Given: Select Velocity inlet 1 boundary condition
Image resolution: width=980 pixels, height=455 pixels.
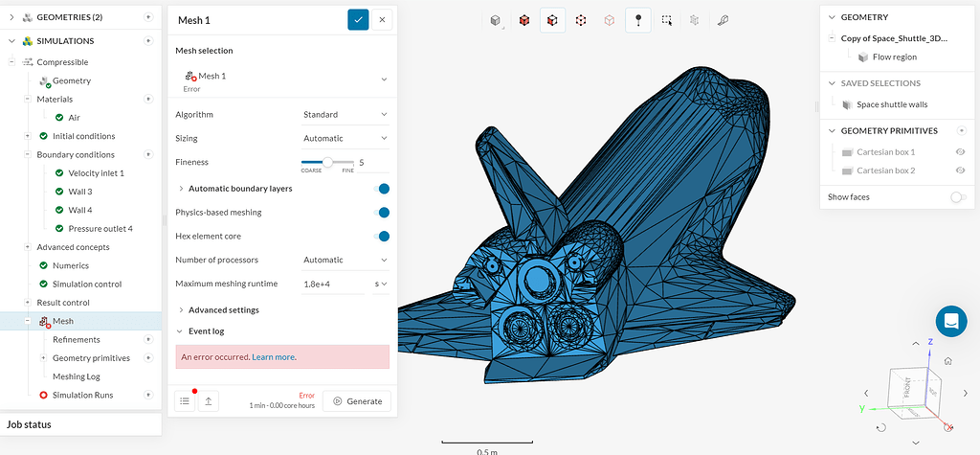Looking at the screenshot, I should click(x=97, y=172).
